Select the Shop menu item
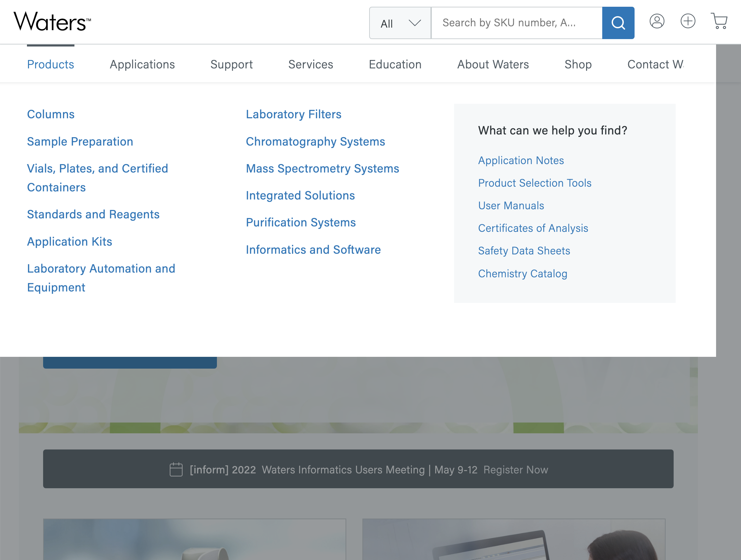 coord(578,64)
